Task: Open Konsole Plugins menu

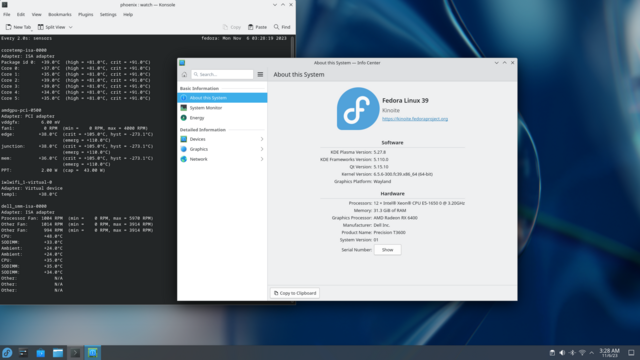Action: (85, 14)
